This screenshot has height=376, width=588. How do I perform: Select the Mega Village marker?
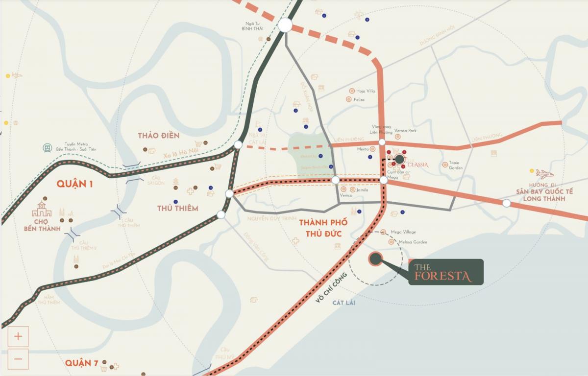coord(383,232)
